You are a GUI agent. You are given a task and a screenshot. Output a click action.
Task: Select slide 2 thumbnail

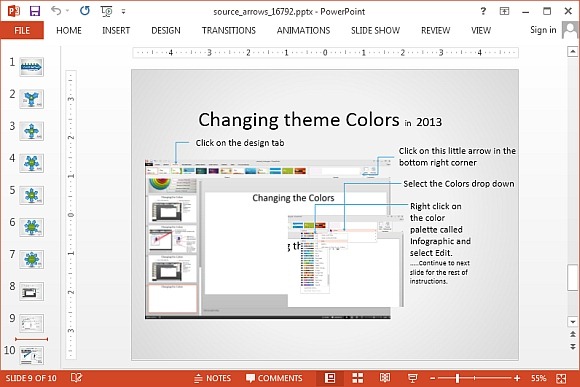point(31,99)
